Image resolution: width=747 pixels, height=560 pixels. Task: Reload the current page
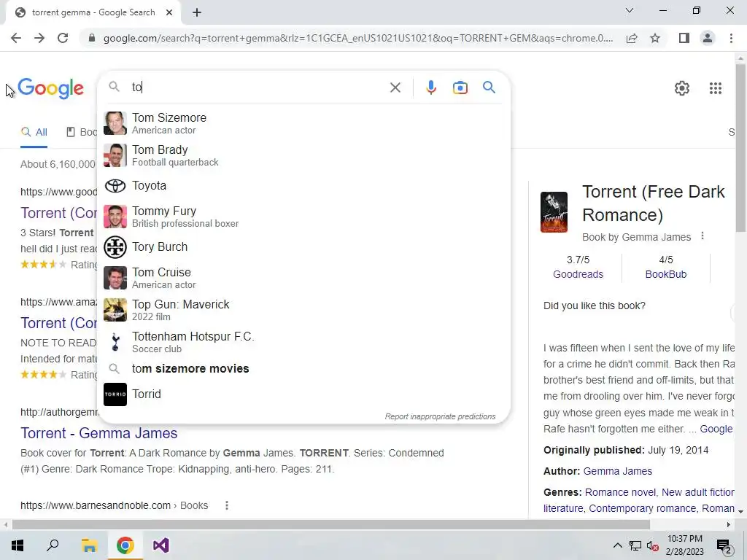63,38
